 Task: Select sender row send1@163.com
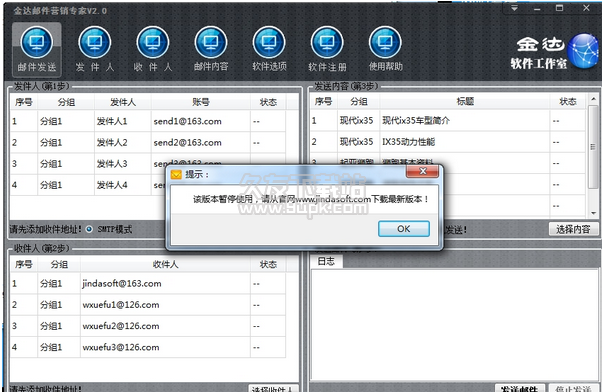[x=148, y=121]
